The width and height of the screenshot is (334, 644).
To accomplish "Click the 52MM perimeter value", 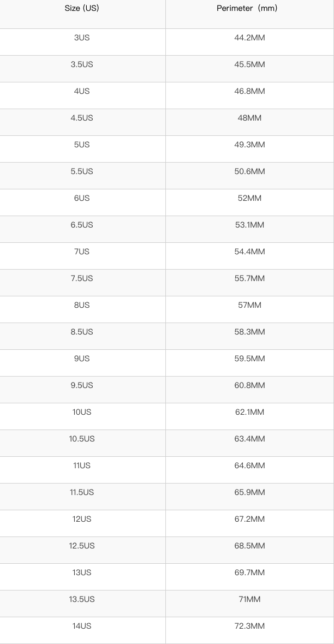I will (249, 198).
